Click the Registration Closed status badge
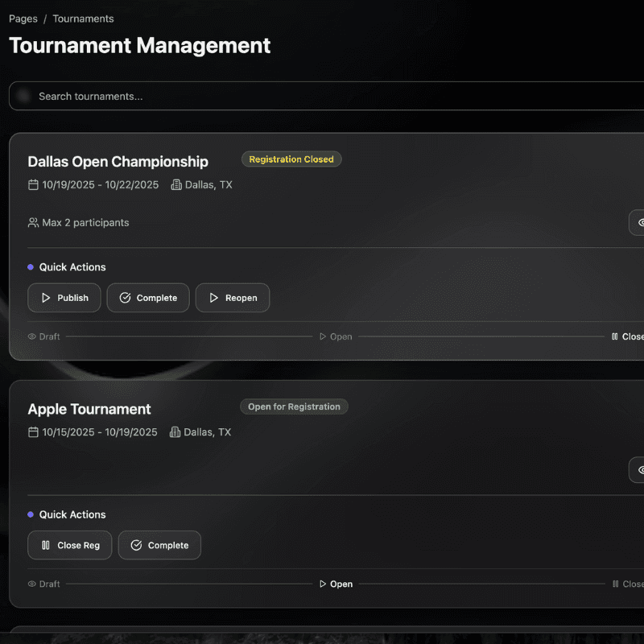This screenshot has width=644, height=644. (x=291, y=159)
